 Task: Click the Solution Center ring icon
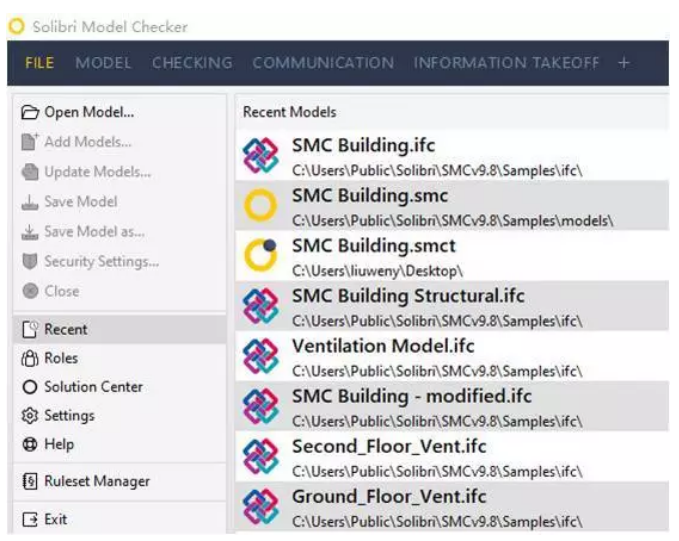click(x=30, y=387)
